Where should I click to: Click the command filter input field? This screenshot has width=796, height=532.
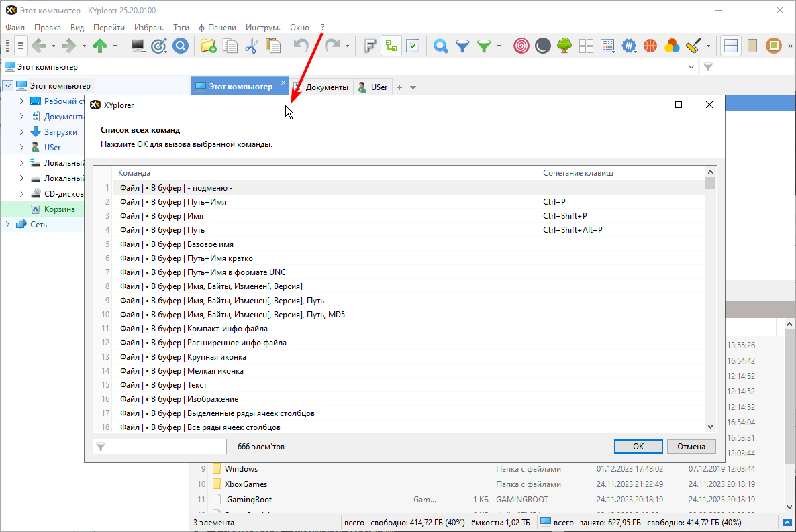[160, 447]
